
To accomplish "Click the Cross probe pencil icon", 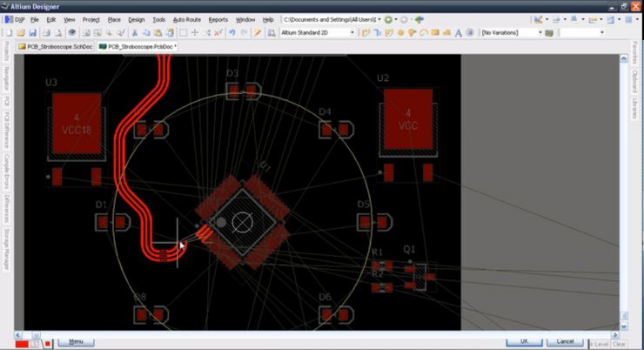I will [258, 32].
